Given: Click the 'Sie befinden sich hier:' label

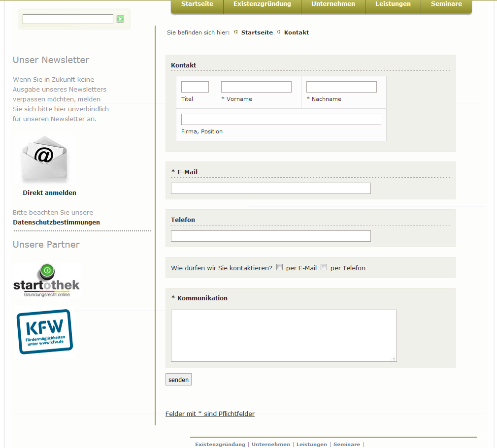Looking at the screenshot, I should pos(198,32).
